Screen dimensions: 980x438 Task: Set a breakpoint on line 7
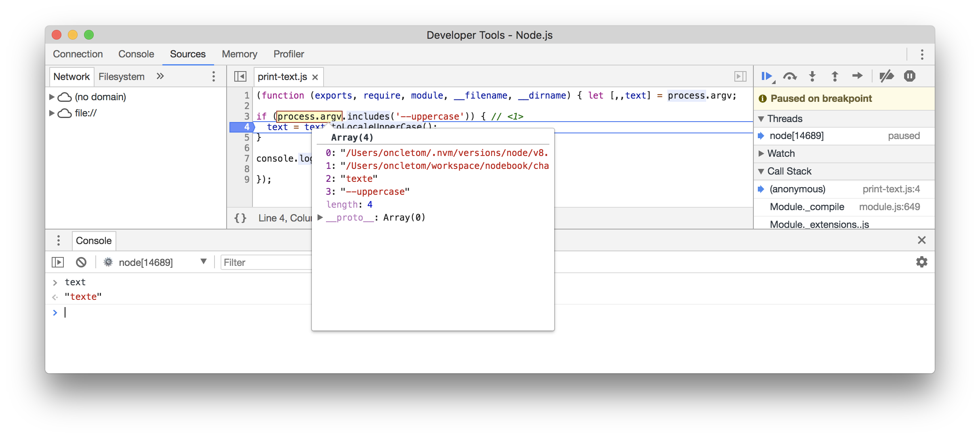246,158
